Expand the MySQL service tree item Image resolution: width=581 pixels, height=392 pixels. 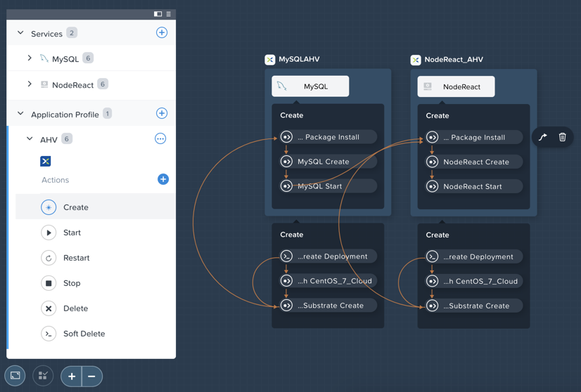tap(30, 58)
